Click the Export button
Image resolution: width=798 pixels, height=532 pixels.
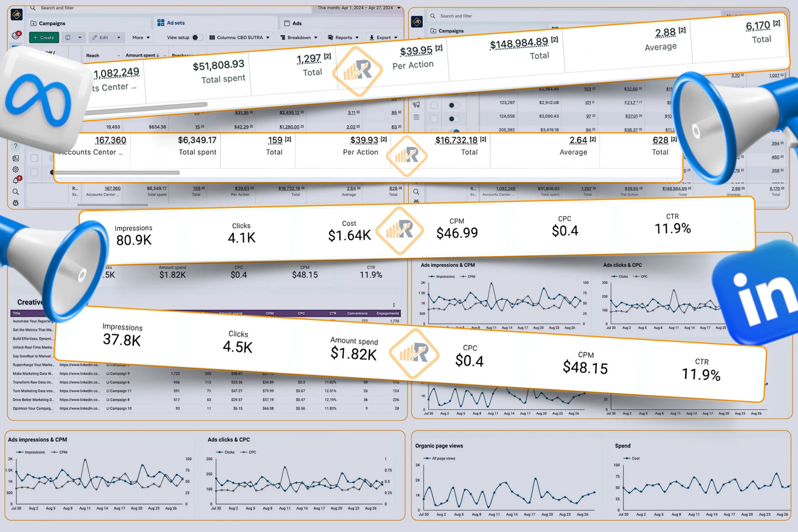point(383,38)
